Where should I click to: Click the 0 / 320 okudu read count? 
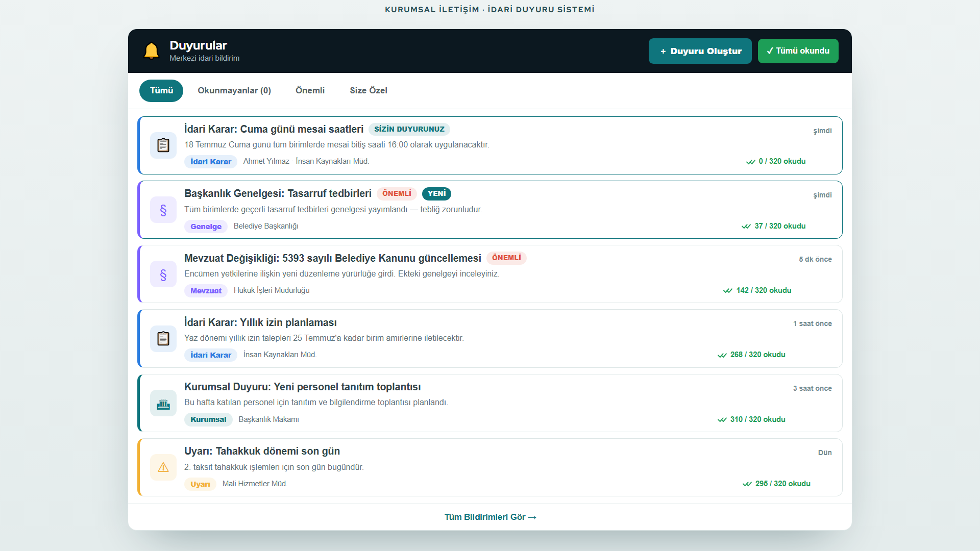(782, 161)
